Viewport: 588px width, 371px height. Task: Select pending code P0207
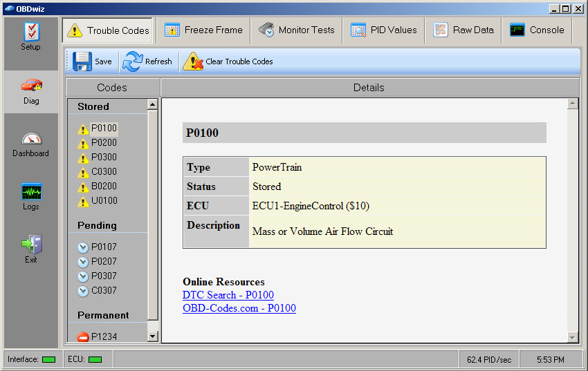click(x=104, y=261)
